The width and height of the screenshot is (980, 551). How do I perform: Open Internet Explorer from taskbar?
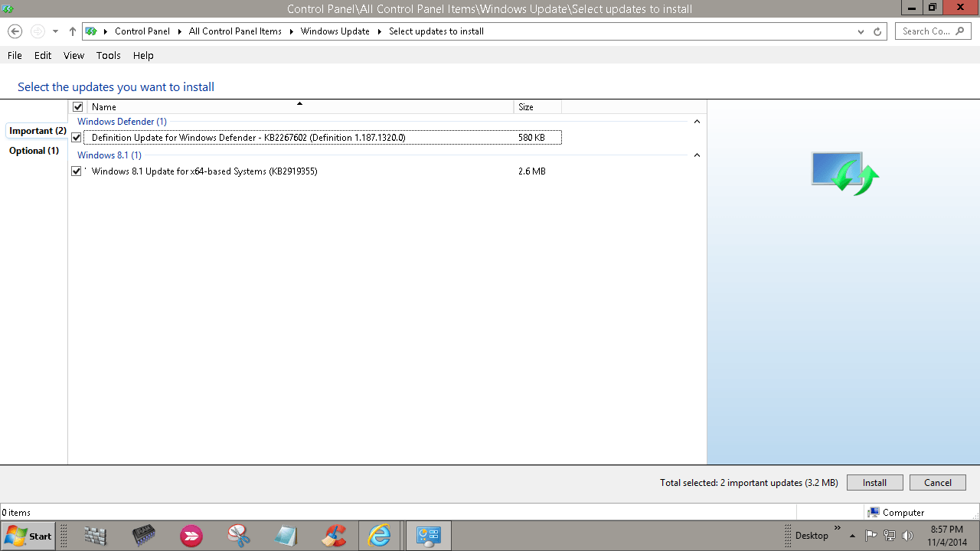click(x=379, y=536)
